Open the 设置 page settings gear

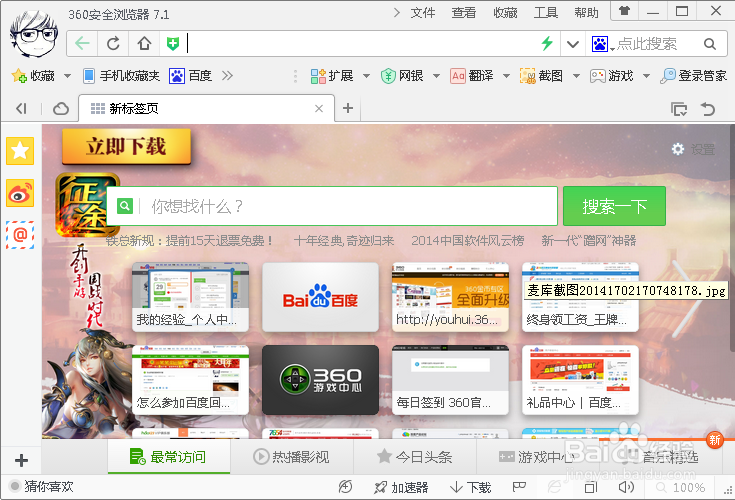click(693, 149)
